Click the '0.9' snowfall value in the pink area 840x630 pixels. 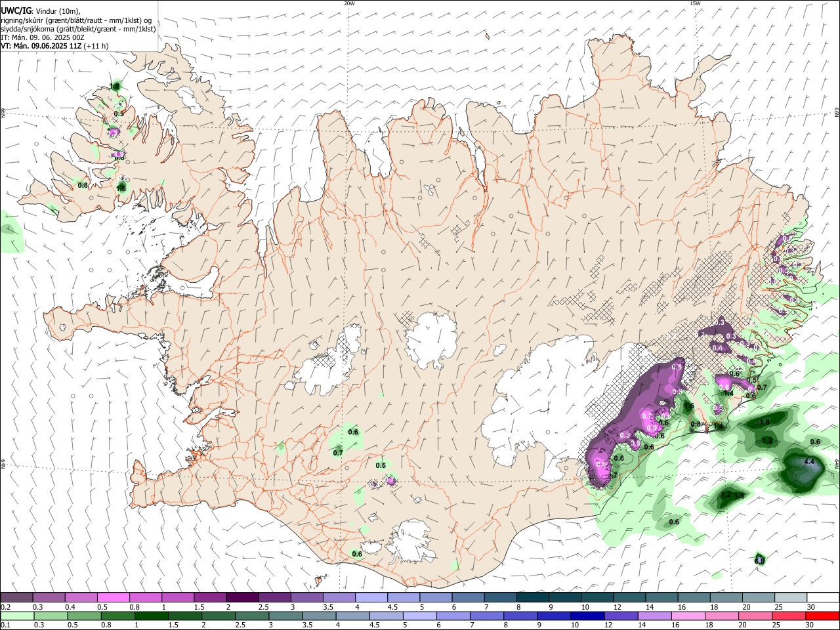tap(652, 428)
